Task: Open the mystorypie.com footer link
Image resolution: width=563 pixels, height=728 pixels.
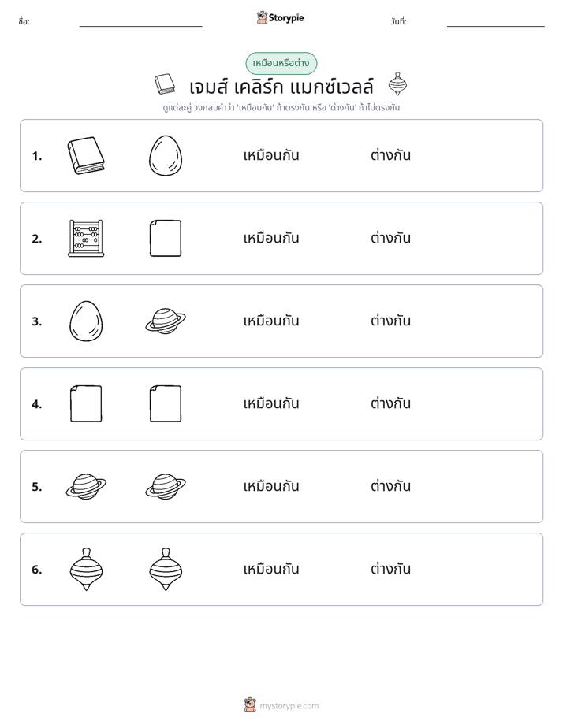Action: [x=281, y=705]
